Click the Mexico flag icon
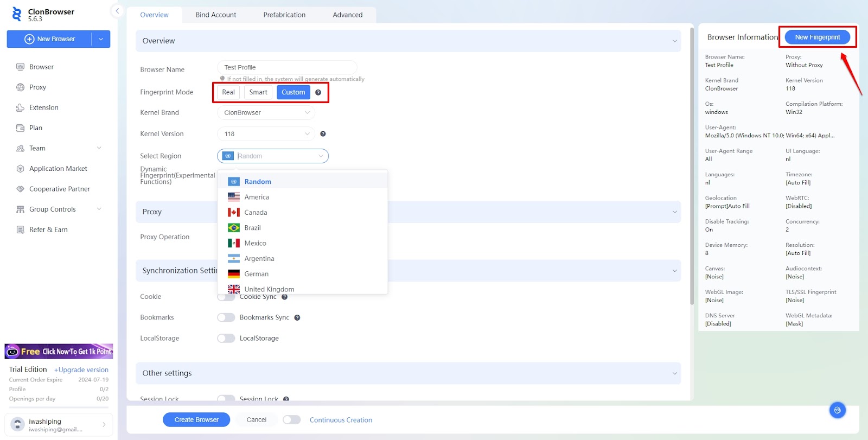868x440 pixels. 234,243
